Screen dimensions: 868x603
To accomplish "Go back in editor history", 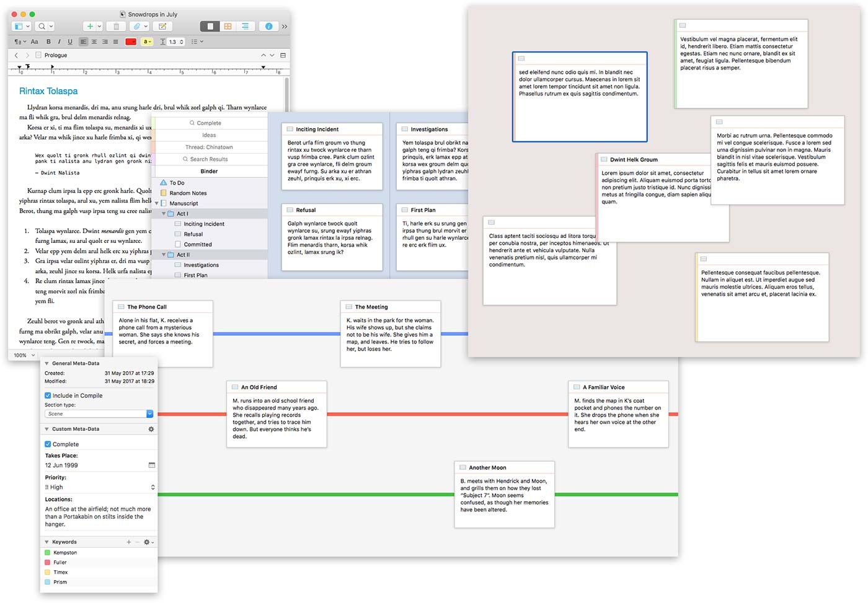I will (17, 55).
